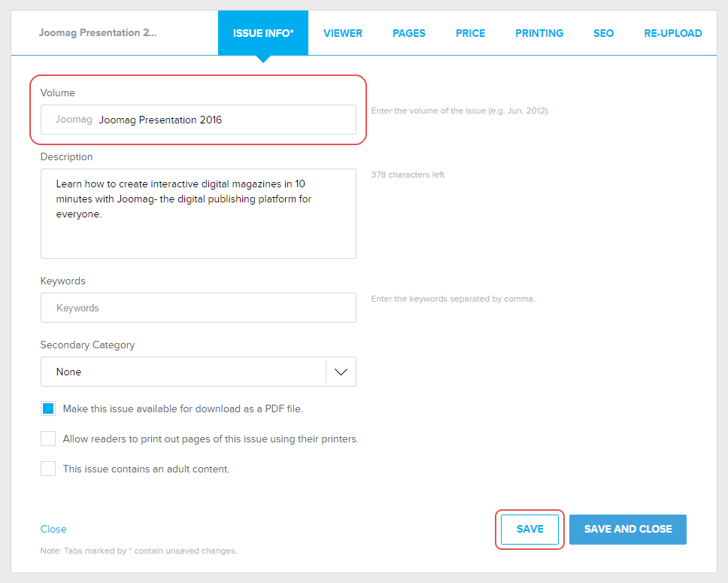Enable PDF download availability checkbox
The image size is (728, 583).
pyautogui.click(x=48, y=409)
